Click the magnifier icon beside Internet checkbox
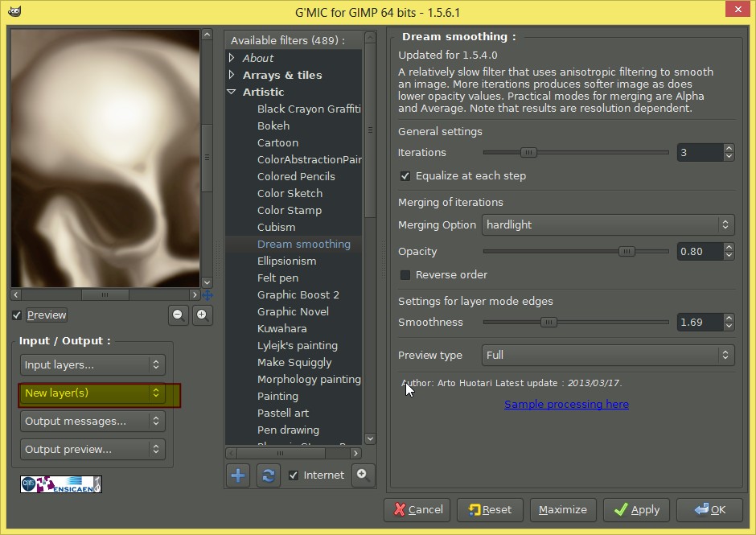 tap(364, 475)
